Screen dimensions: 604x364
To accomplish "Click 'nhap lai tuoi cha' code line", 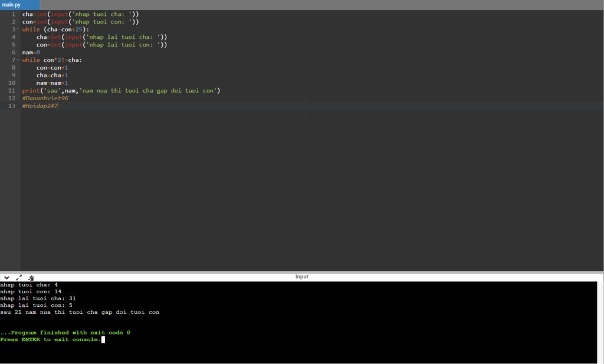I will pyautogui.click(x=101, y=37).
